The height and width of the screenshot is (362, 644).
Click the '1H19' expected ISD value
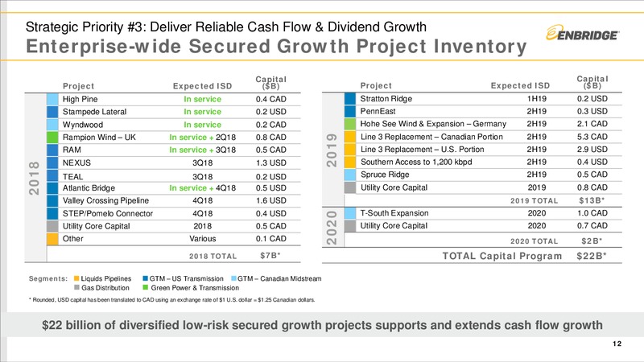point(537,99)
